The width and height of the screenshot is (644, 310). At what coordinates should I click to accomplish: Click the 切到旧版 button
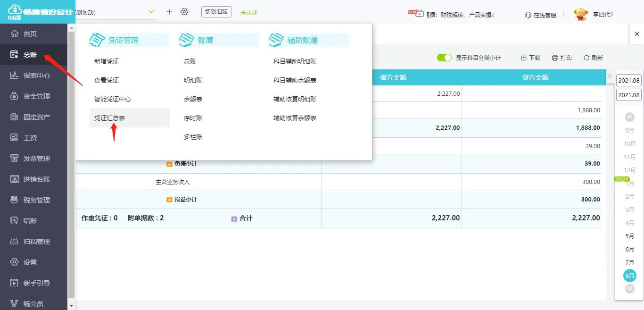click(216, 12)
